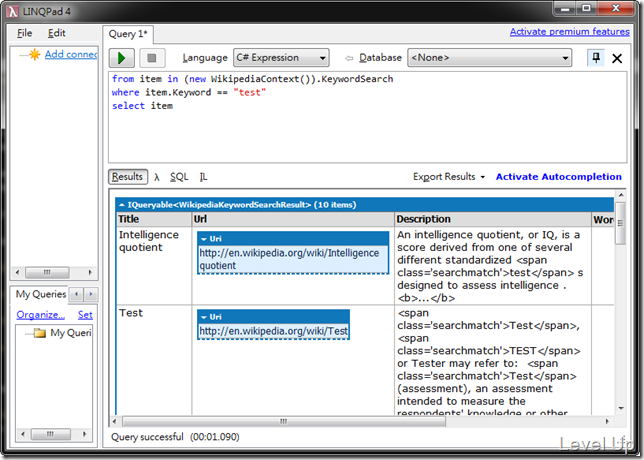Click the results scroll up arrow
Image resolution: width=644 pixels, height=460 pixels.
tap(621, 195)
